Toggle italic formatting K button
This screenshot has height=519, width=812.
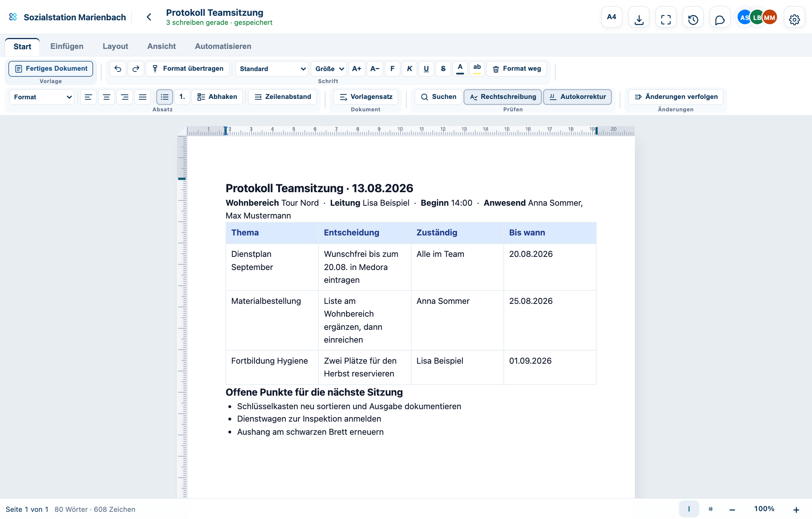coord(409,68)
